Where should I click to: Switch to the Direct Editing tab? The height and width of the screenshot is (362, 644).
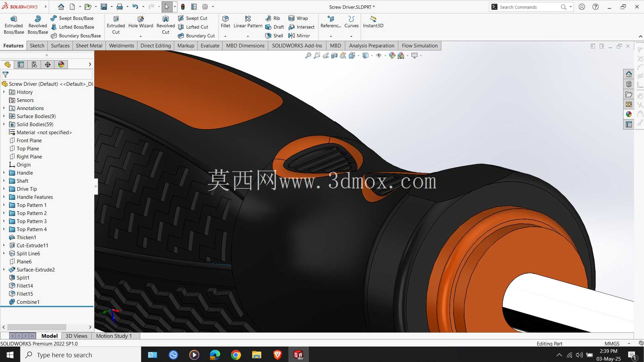coord(156,46)
